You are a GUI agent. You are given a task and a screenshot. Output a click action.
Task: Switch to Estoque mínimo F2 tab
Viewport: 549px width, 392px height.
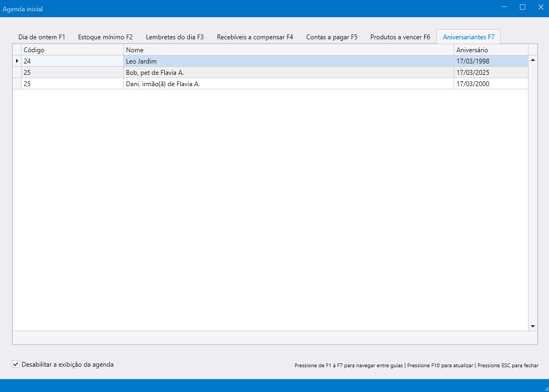click(105, 37)
